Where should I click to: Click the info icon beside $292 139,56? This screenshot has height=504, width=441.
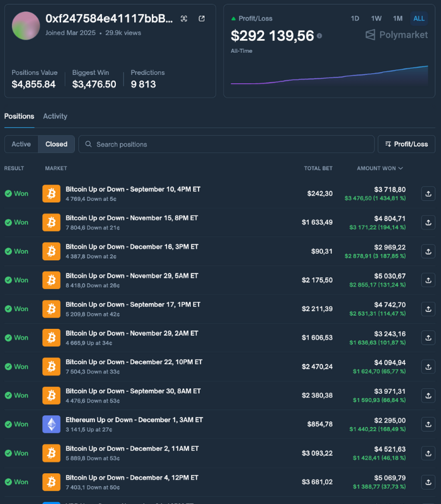[319, 36]
